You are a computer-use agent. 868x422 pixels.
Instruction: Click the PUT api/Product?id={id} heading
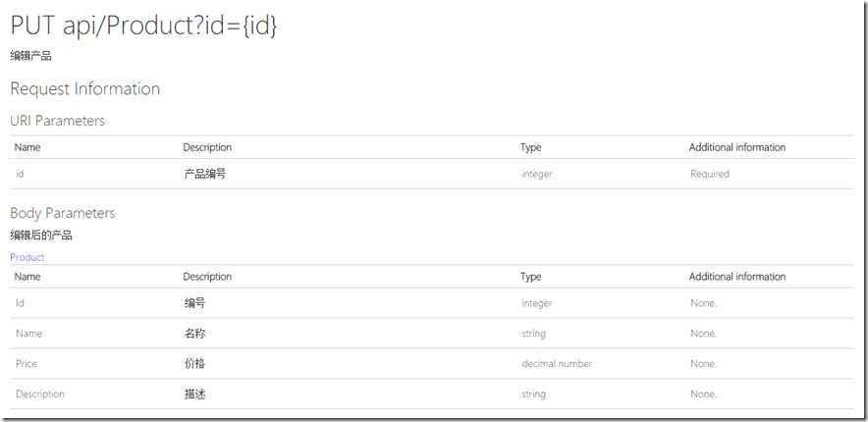click(x=143, y=26)
